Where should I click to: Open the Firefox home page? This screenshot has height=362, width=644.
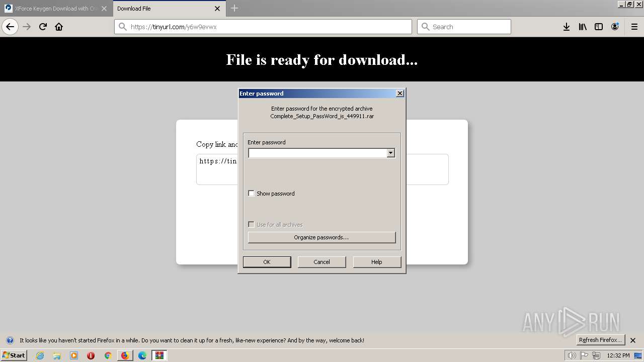tap(59, 27)
